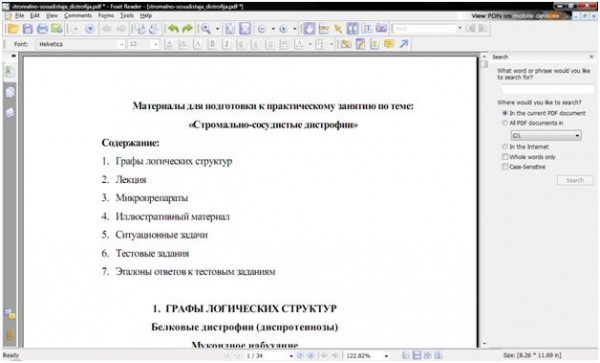
Task: Email the PDF with the envelope icon
Action: click(x=57, y=29)
